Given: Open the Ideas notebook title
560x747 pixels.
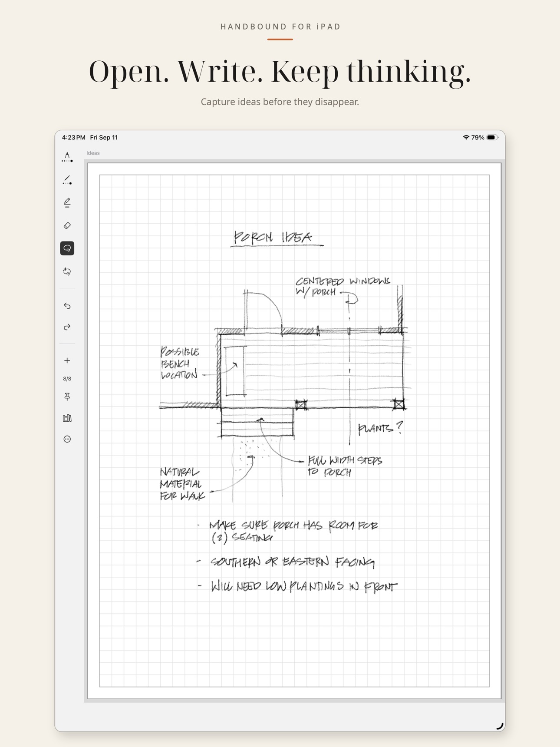Looking at the screenshot, I should pos(93,153).
